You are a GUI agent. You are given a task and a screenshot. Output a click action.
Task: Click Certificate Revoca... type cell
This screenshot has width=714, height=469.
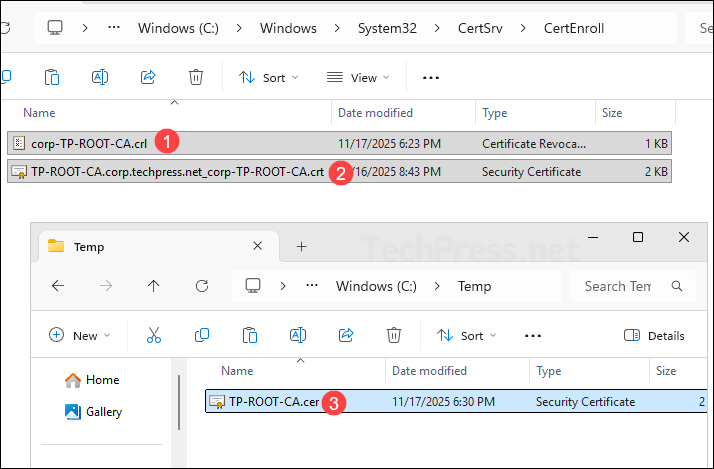(534, 144)
